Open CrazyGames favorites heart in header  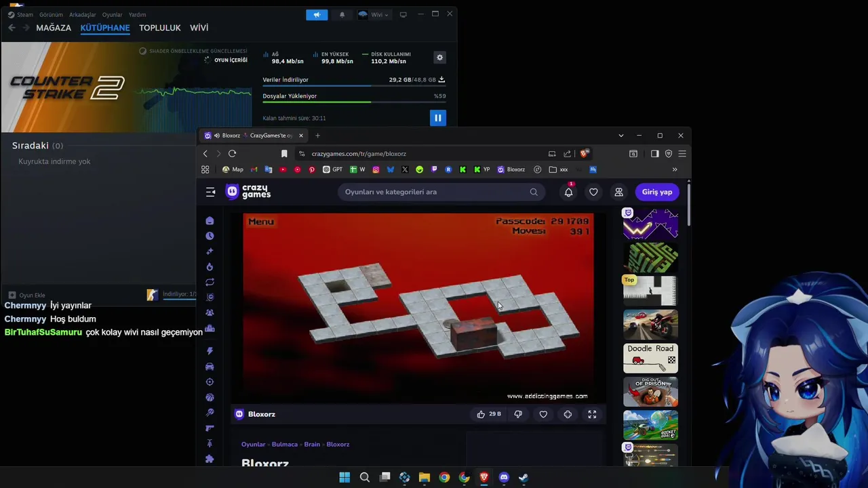(593, 192)
